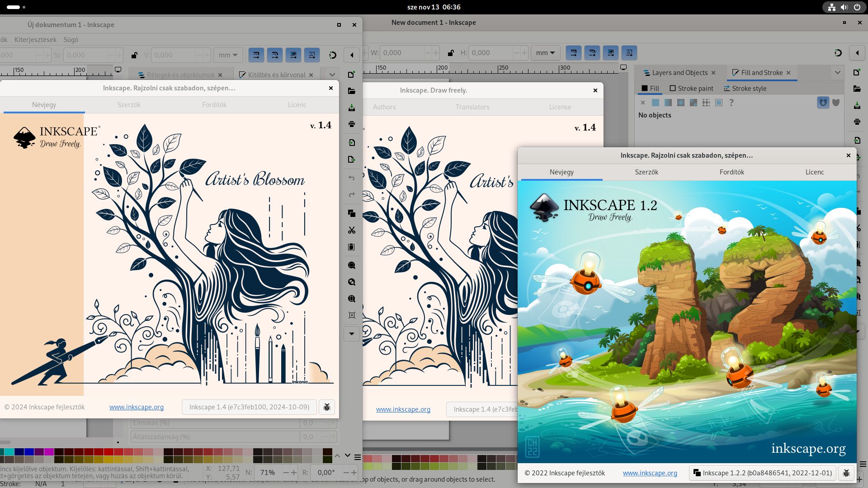
Task: Toggle scale stroke width button in English window
Action: tap(574, 53)
